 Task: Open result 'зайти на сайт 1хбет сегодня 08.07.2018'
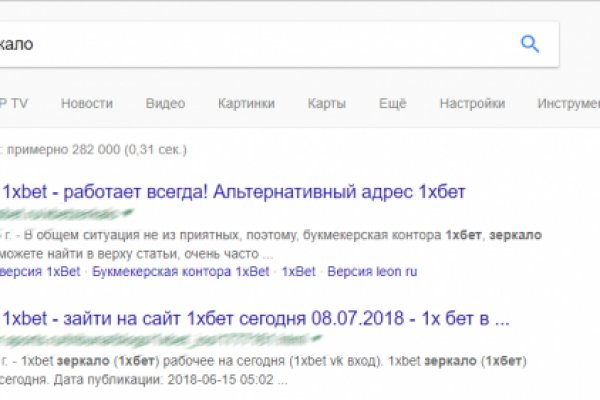pyautogui.click(x=257, y=320)
